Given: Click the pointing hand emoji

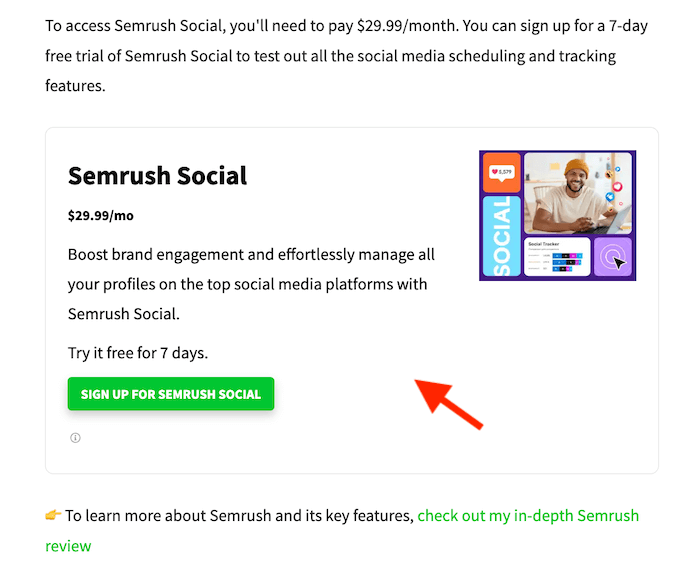Looking at the screenshot, I should tap(53, 515).
